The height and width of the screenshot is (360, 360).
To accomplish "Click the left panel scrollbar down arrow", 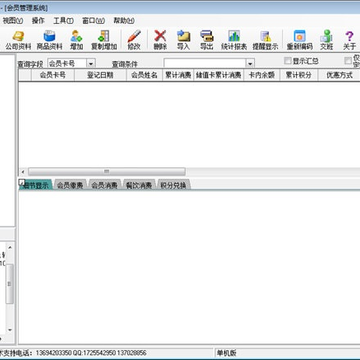I will click(x=10, y=330).
